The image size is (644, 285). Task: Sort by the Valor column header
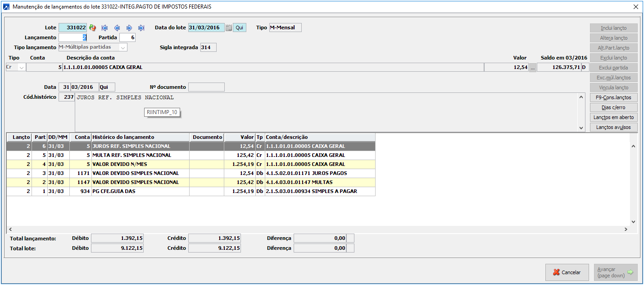240,137
